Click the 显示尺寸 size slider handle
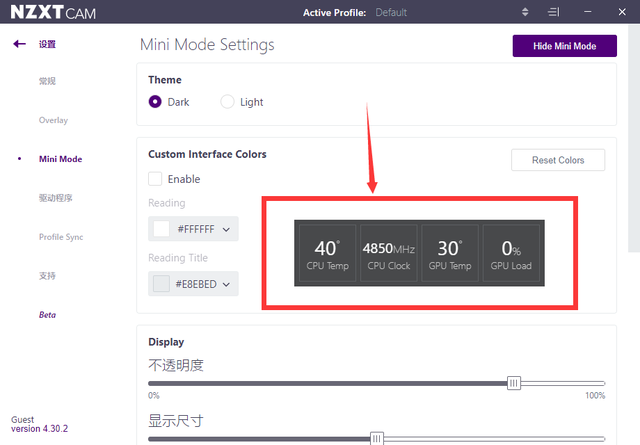This screenshot has width=640, height=445. [377, 438]
